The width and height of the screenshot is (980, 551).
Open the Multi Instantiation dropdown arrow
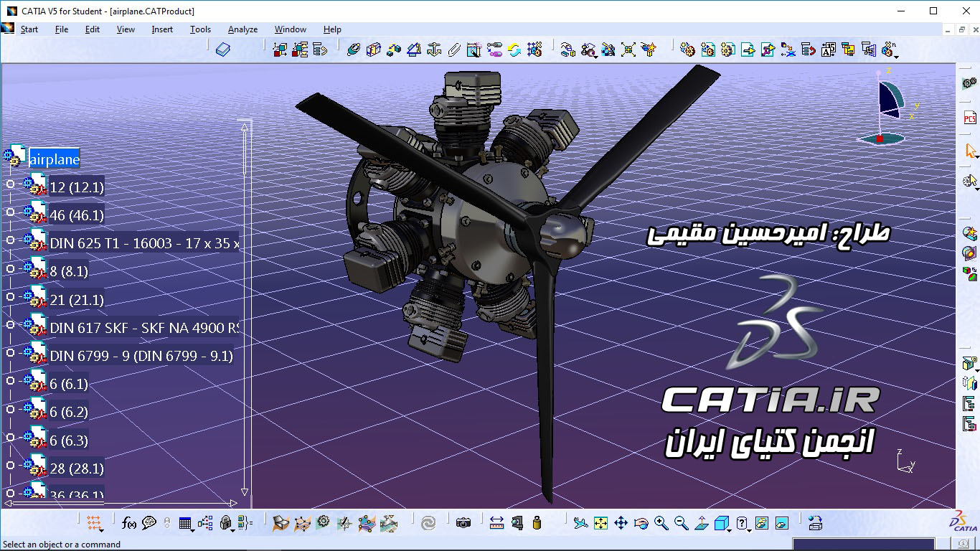point(896,56)
